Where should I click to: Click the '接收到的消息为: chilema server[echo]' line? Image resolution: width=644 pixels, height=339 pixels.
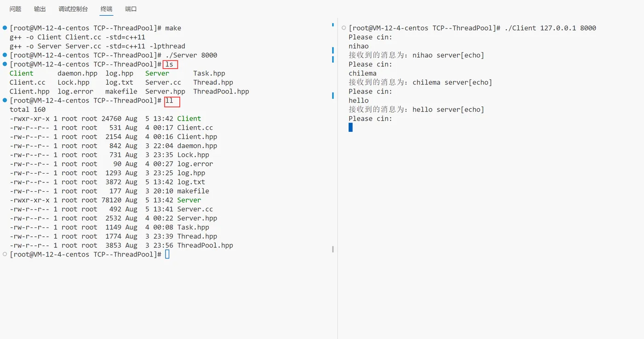click(420, 82)
